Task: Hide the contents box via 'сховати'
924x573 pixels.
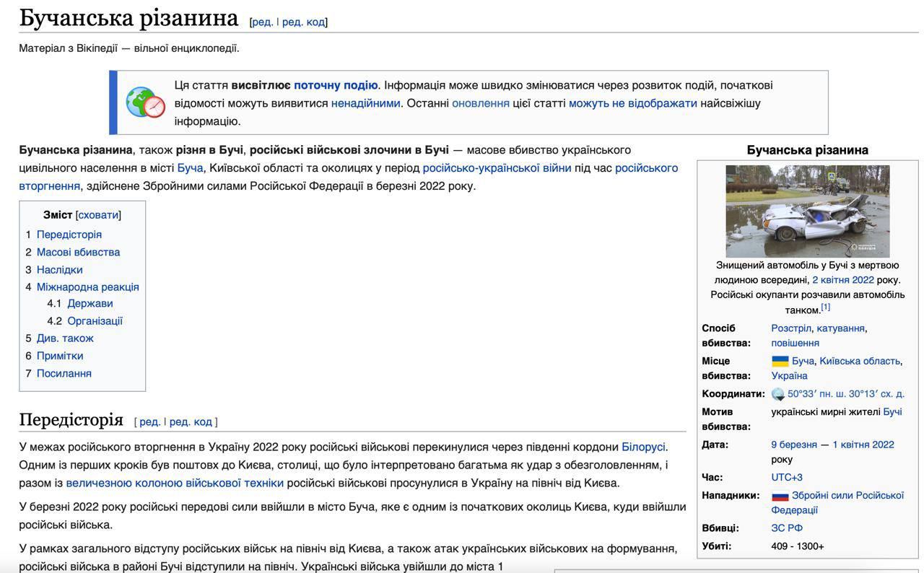Action: click(98, 215)
